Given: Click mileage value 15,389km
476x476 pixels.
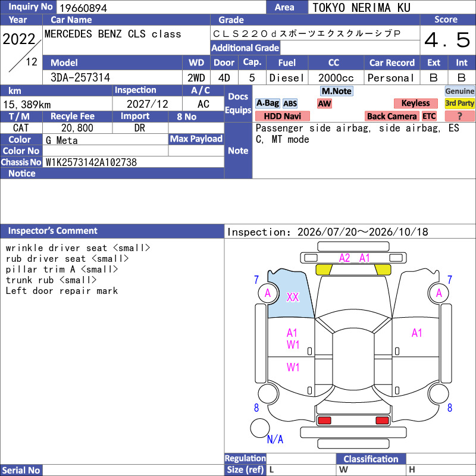Looking at the screenshot, I should tap(27, 105).
